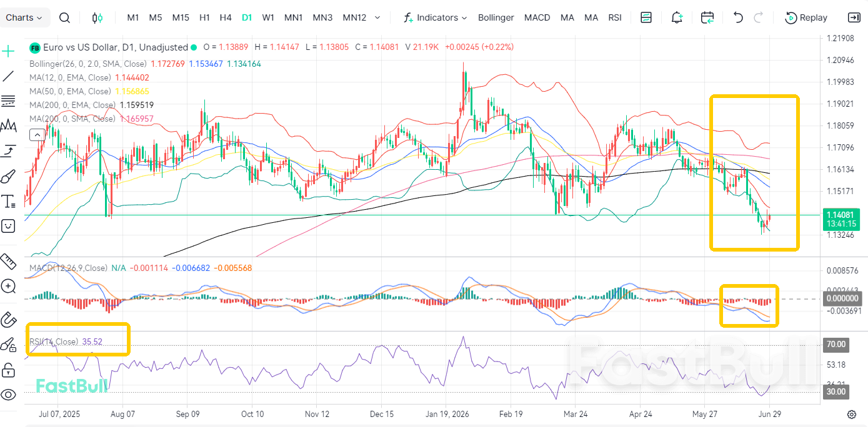Select the chart pattern zigzag tool

[8, 125]
